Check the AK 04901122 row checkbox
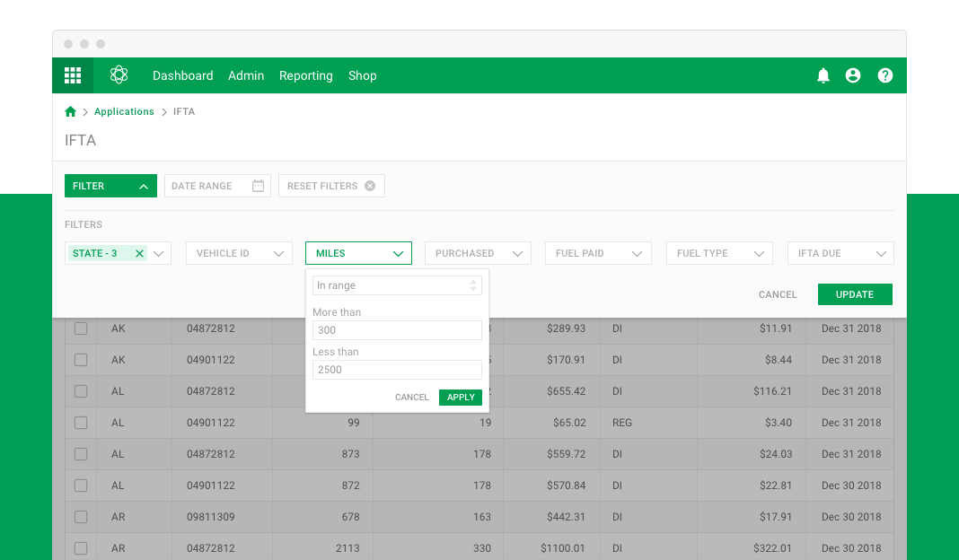This screenshot has width=959, height=560. (81, 360)
